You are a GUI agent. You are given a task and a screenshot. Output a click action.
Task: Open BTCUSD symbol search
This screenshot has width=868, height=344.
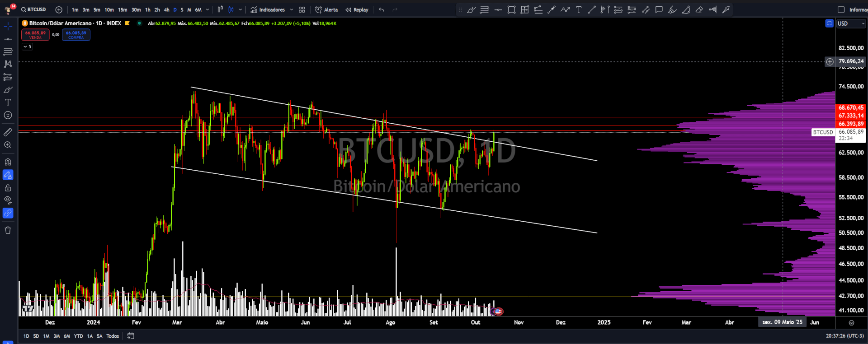point(33,9)
